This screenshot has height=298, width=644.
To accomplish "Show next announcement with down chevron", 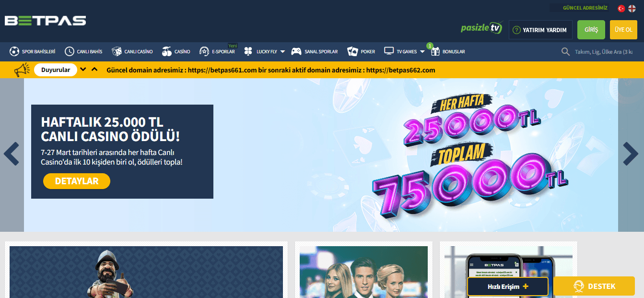I will pyautogui.click(x=83, y=70).
